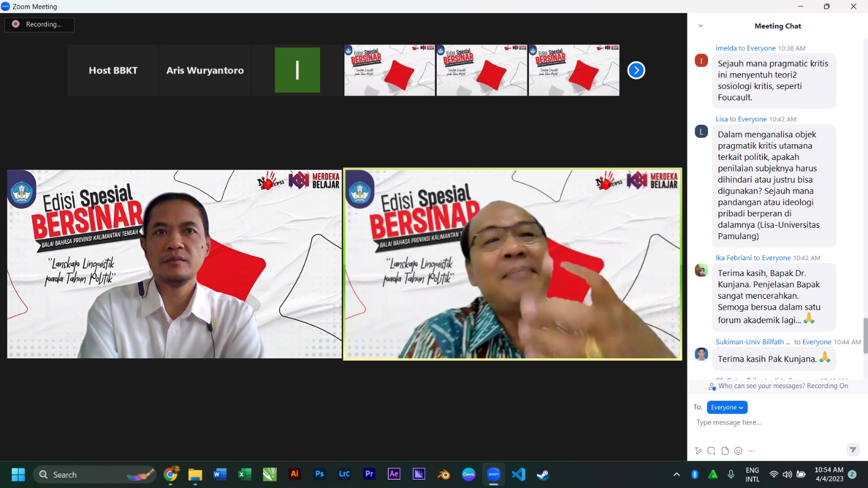868x488 pixels.
Task: Click the 'Ika Febriani' sender name link
Action: tap(733, 258)
